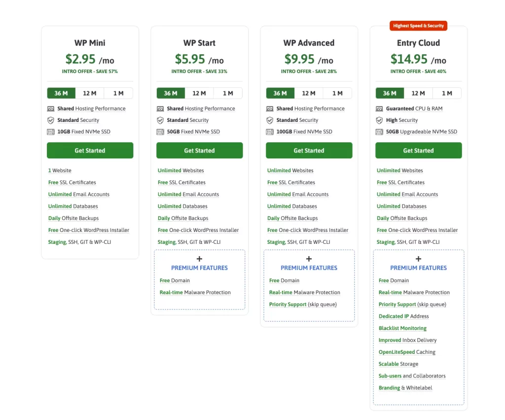Image resolution: width=505 pixels, height=420 pixels.
Task: Click the shield security icon in WP Mini
Action: tap(51, 120)
